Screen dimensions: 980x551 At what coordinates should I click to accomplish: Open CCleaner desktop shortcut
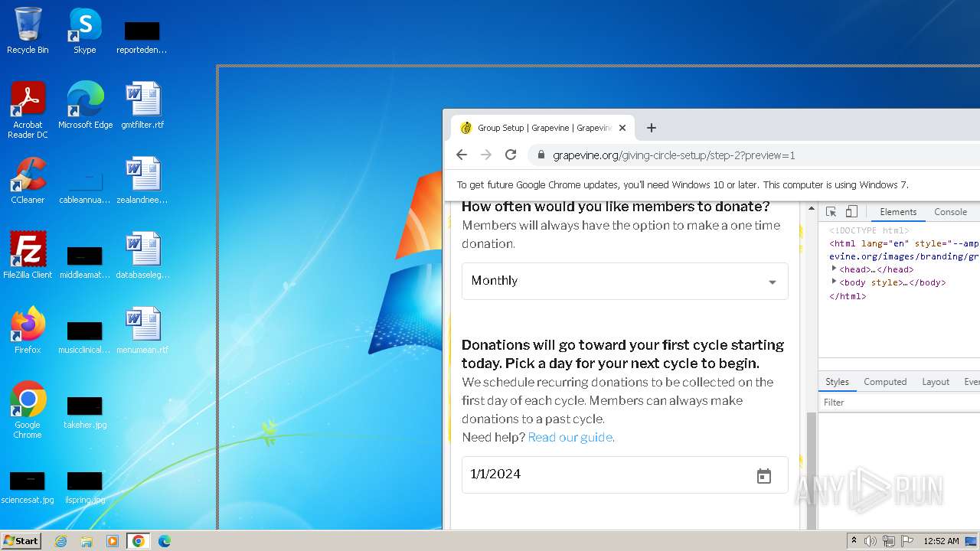coord(28,181)
